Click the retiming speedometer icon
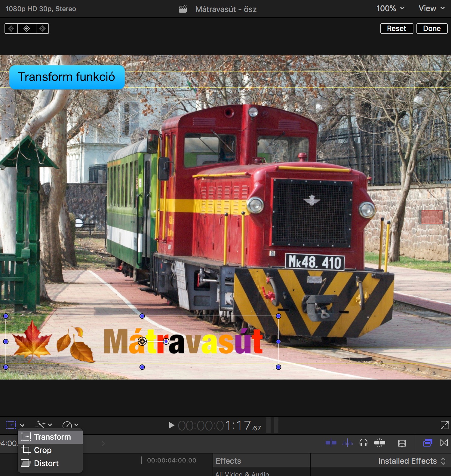The height and width of the screenshot is (476, 451). click(x=67, y=425)
